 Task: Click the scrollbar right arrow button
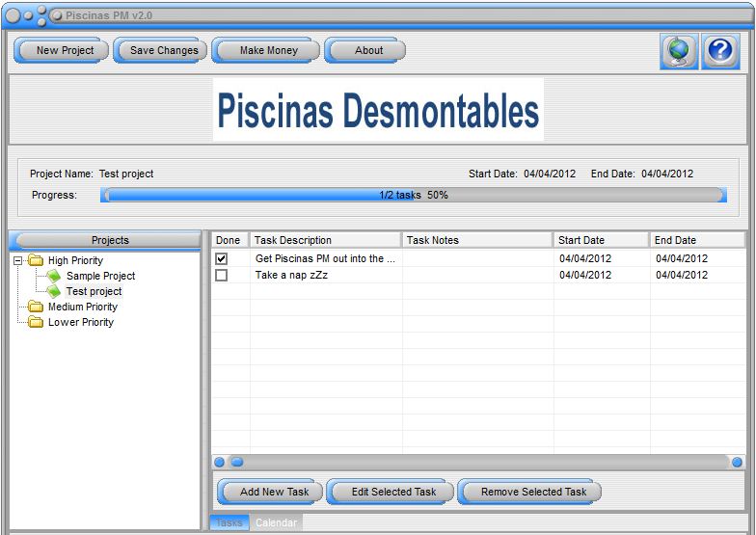(x=737, y=463)
